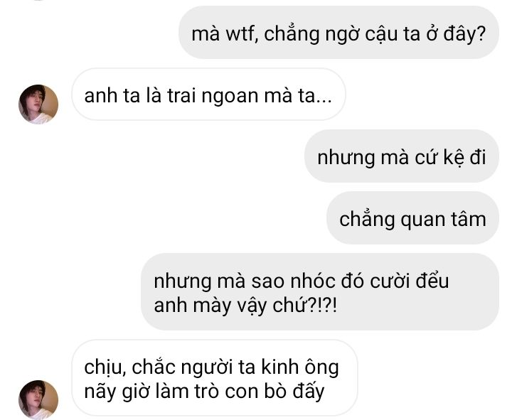Viewport: 512px width, 420px height.
Task: Click the word 'wtf' in first message
Action: coord(240,33)
